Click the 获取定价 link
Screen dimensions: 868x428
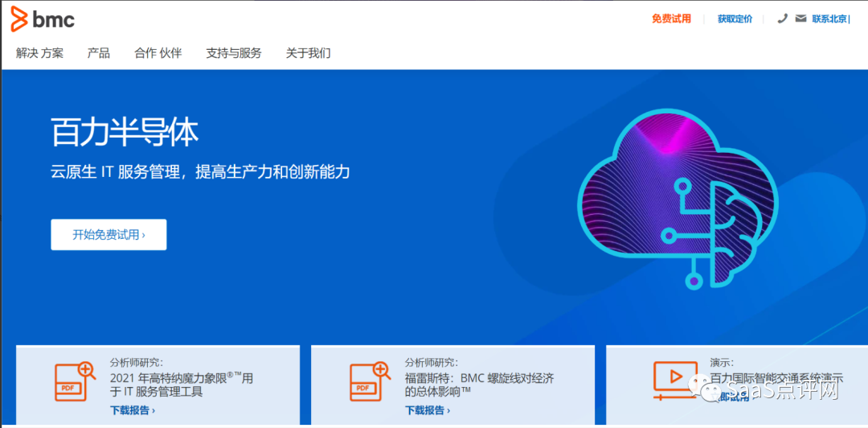click(735, 19)
